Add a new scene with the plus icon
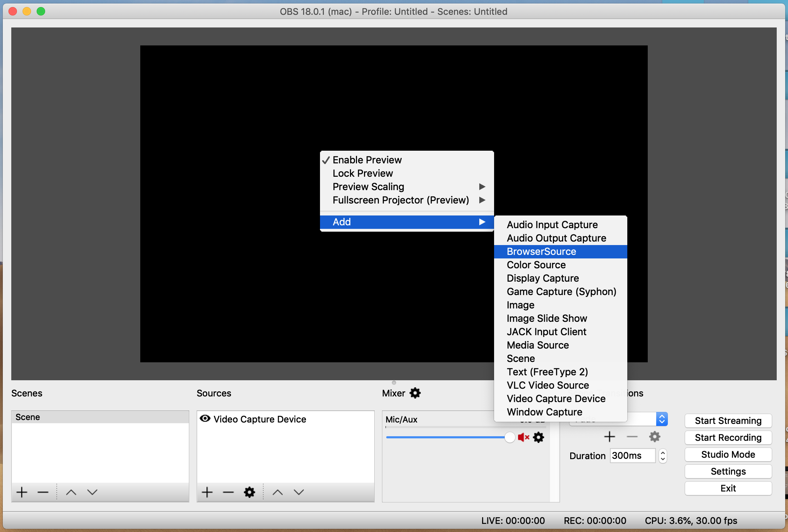Viewport: 788px width, 532px height. (22, 492)
